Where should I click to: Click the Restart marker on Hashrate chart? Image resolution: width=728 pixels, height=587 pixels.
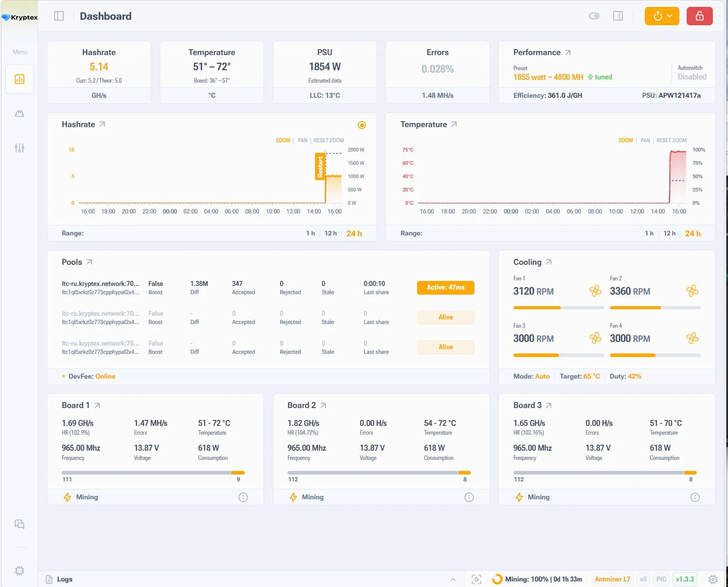coord(320,167)
